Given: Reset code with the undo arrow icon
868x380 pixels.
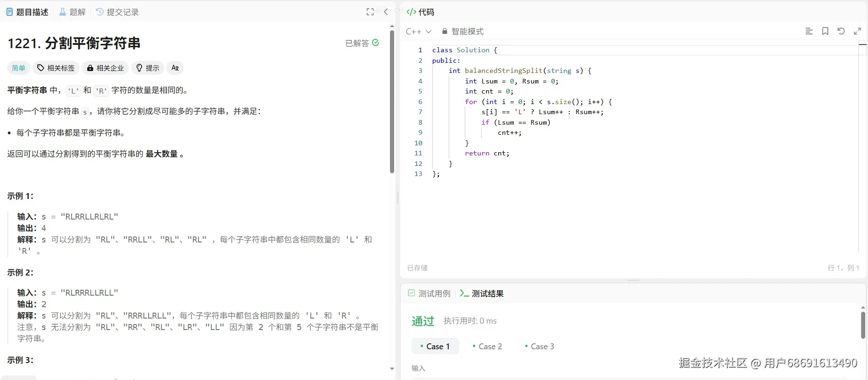Looking at the screenshot, I should click(841, 31).
